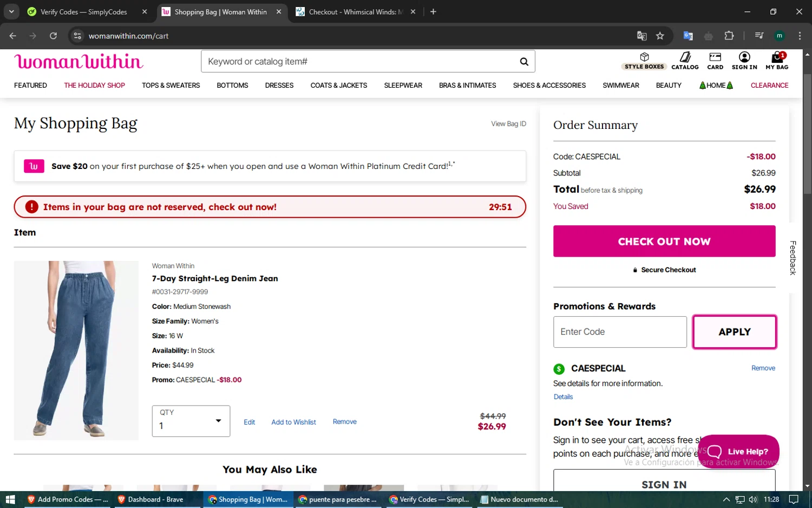Image resolution: width=812 pixels, height=508 pixels.
Task: Open Swimwear menu
Action: click(x=621, y=86)
